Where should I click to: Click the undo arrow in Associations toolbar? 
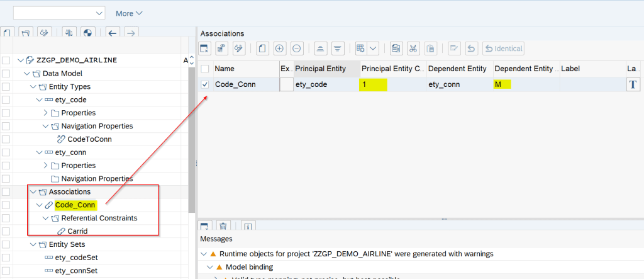pyautogui.click(x=470, y=48)
